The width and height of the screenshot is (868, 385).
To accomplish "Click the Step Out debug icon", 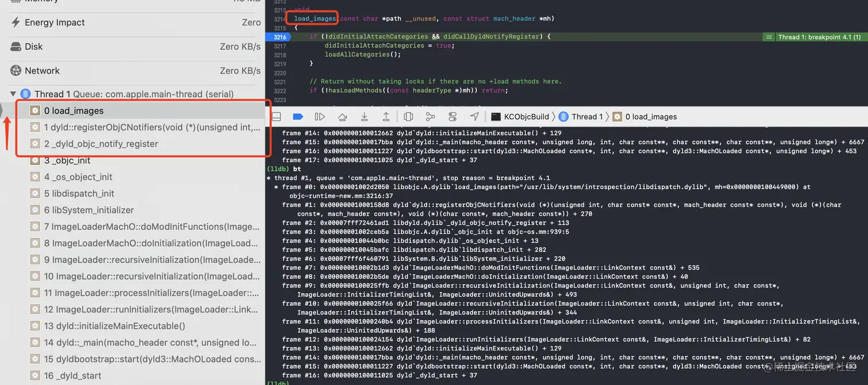I will 386,117.
